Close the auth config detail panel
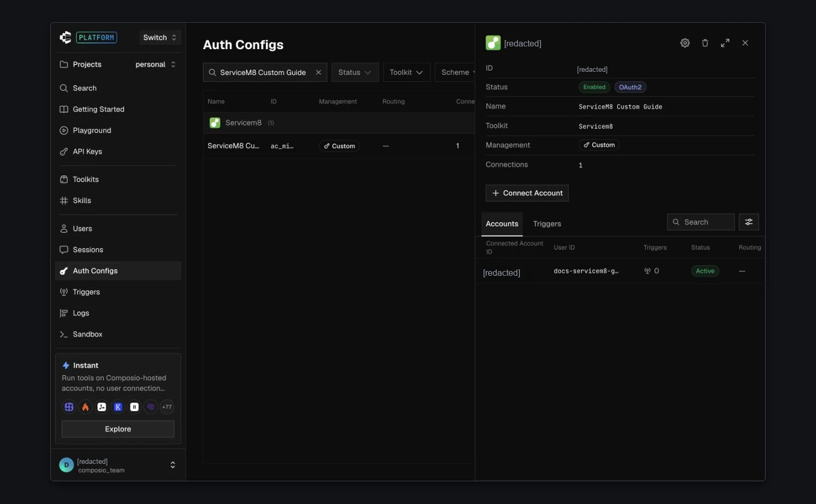 (x=745, y=43)
